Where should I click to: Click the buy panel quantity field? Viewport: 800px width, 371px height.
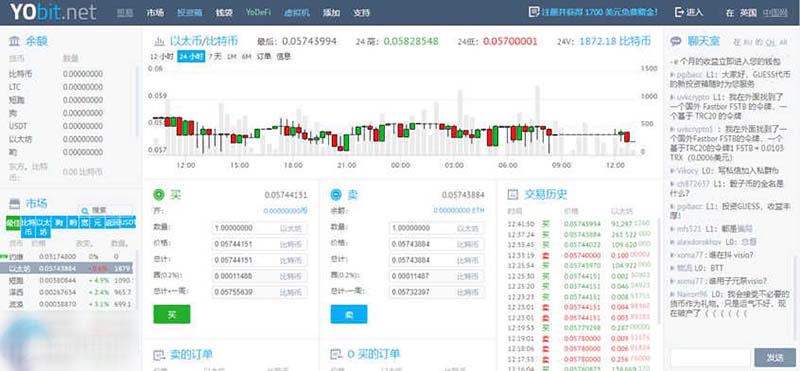coord(260,228)
